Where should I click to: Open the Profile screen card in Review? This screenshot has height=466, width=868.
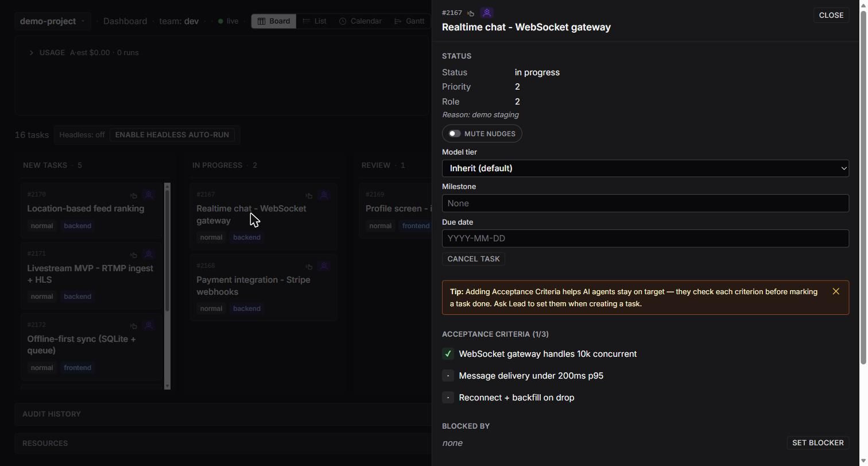click(396, 210)
